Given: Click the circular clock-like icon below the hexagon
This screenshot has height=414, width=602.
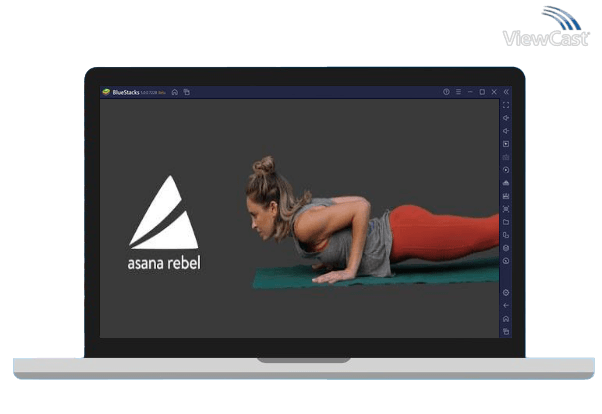Looking at the screenshot, I should [x=506, y=261].
